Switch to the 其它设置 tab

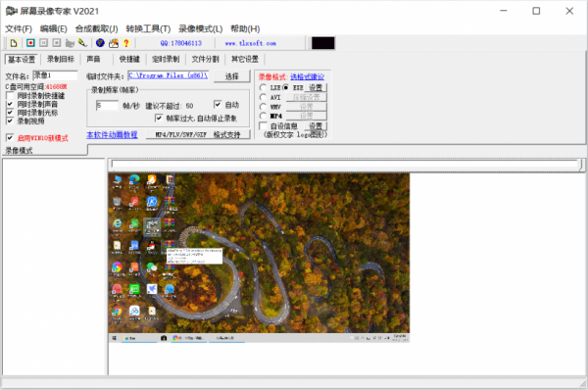click(245, 59)
